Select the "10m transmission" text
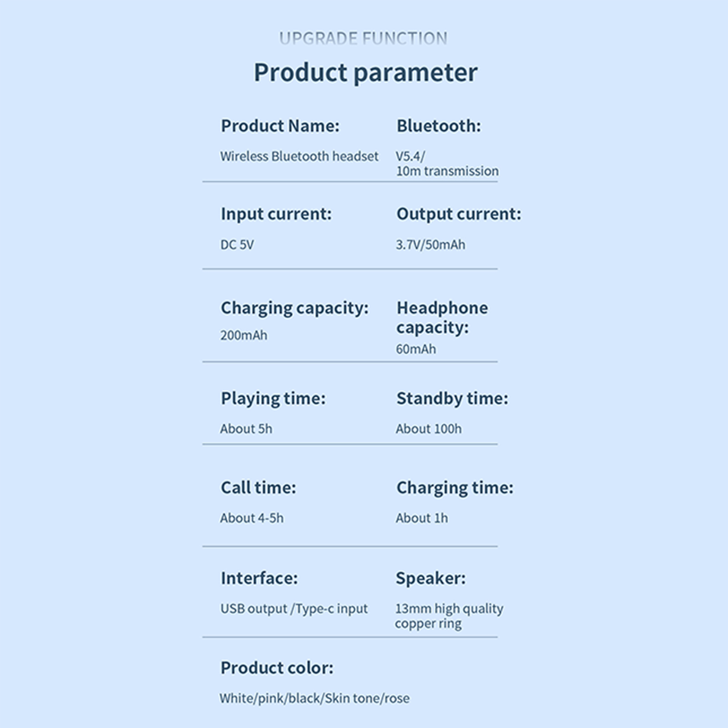 (x=447, y=171)
